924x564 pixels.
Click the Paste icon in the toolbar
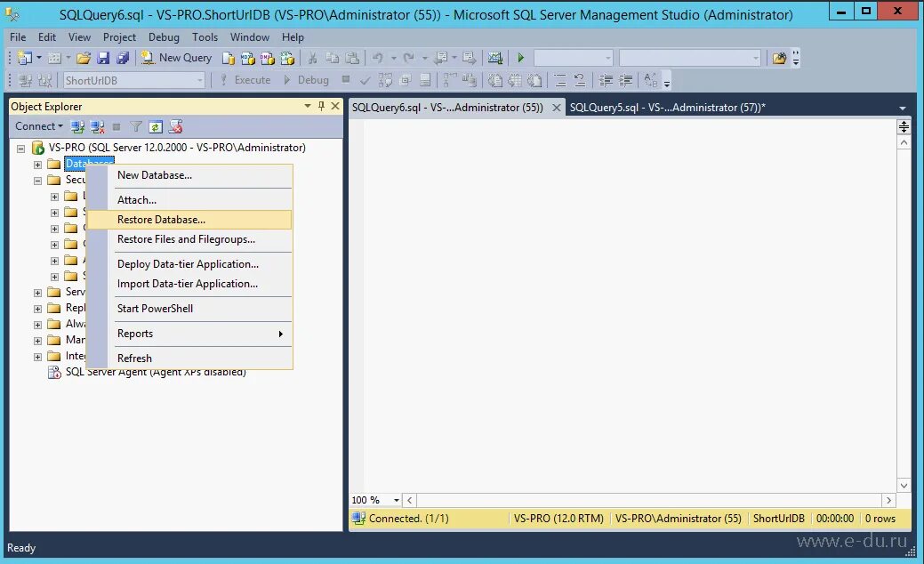coord(352,58)
